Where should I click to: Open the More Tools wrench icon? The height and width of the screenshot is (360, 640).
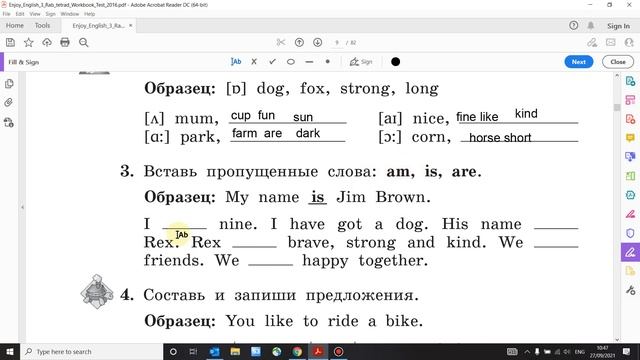630,290
